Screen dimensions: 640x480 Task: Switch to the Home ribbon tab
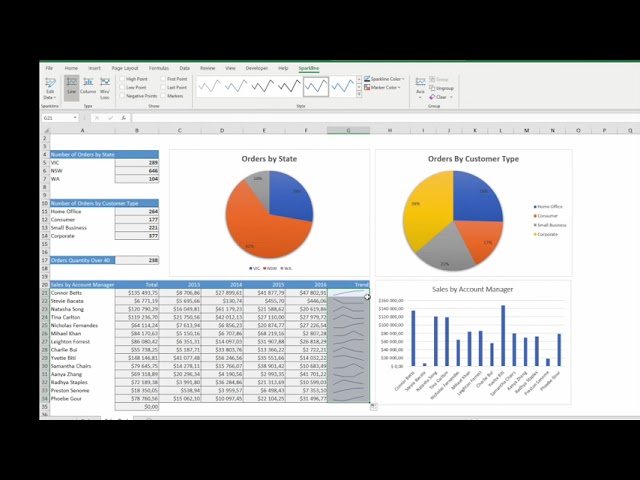[71, 68]
